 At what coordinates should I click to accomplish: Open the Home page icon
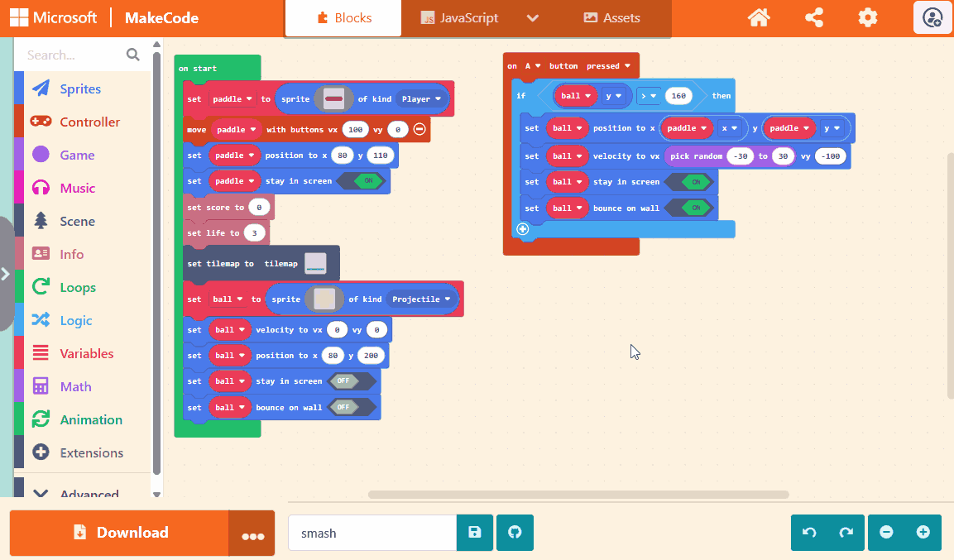click(x=759, y=17)
